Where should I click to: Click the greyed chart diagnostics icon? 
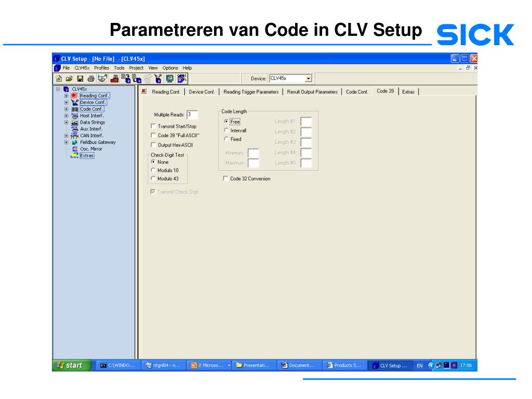[147, 79]
